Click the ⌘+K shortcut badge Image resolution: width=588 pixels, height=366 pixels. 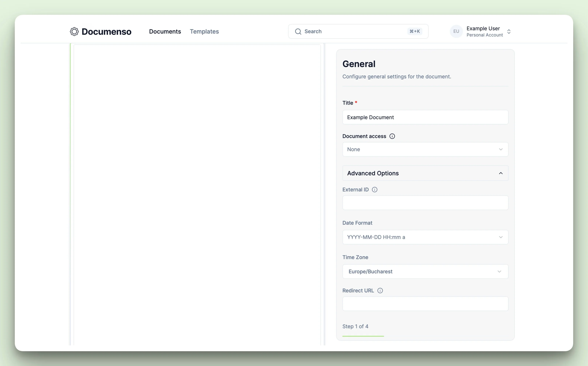(x=414, y=31)
